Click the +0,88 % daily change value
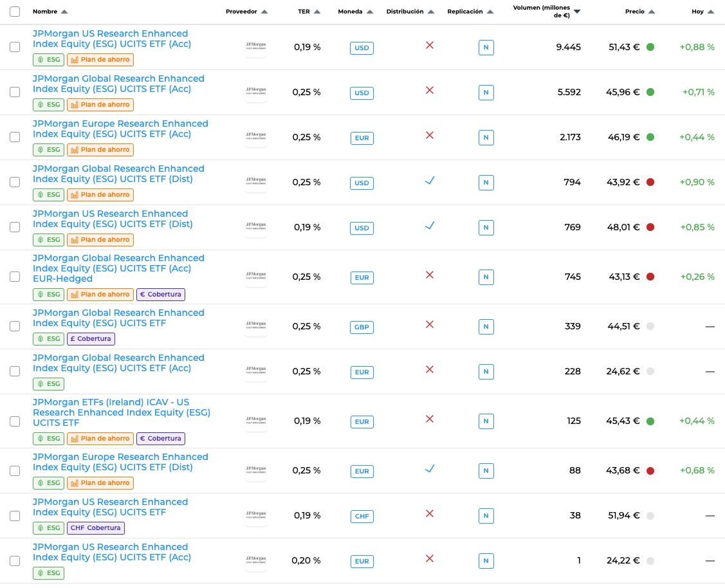 coord(697,47)
